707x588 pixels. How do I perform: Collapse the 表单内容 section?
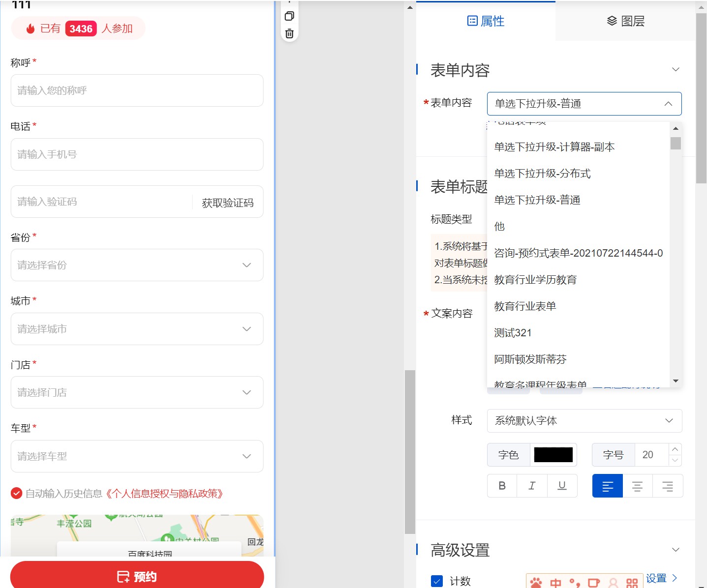tap(676, 70)
